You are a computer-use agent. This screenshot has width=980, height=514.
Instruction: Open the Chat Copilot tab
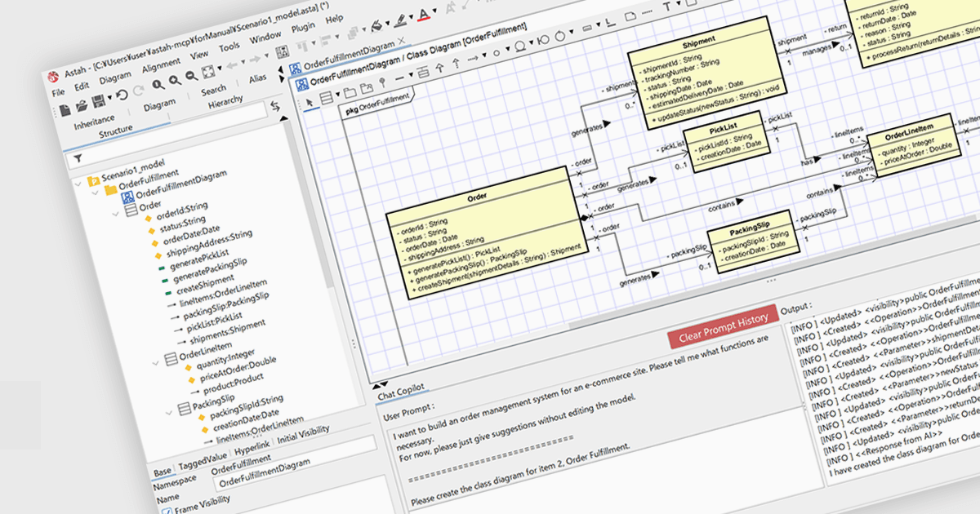point(400,392)
